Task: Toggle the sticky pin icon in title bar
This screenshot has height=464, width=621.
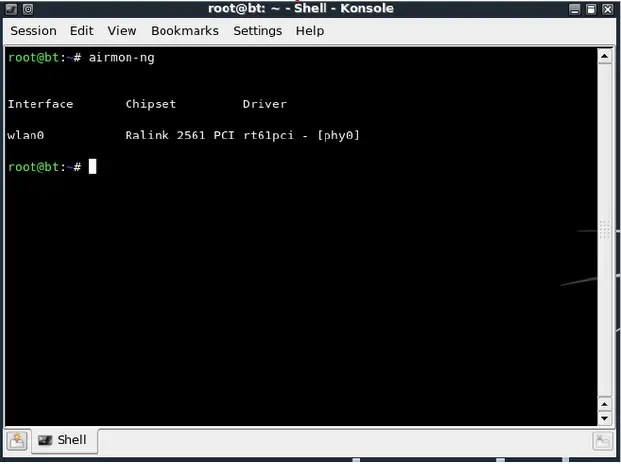Action: (28, 9)
